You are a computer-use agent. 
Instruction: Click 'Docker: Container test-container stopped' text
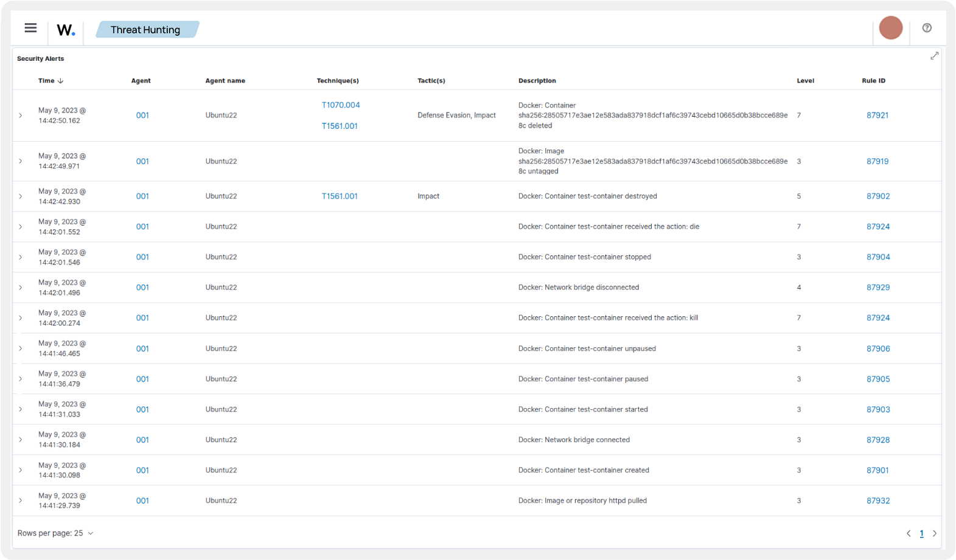point(584,257)
